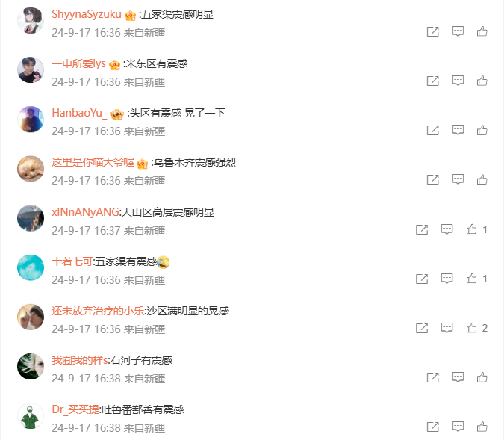Open 十若七可's teal avatar
Screen dimensions: 504x440
point(31,267)
